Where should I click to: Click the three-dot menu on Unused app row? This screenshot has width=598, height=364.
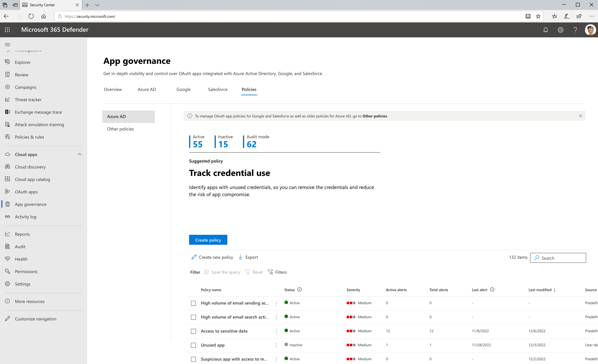tap(276, 345)
